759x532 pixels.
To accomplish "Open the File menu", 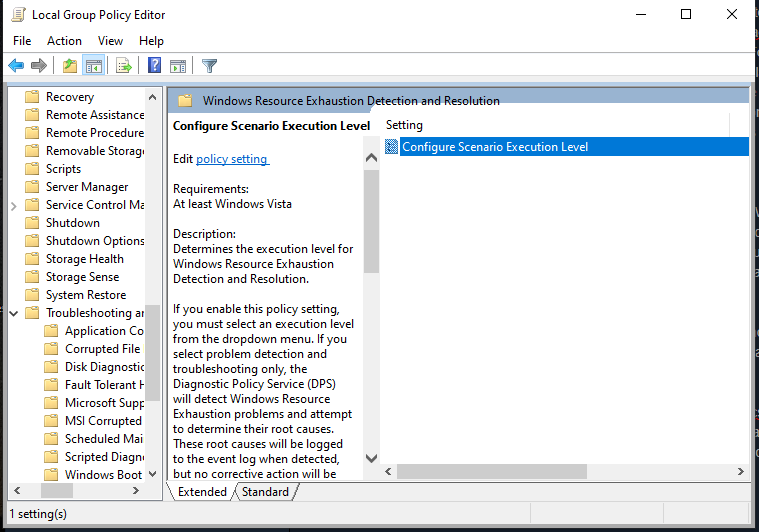I will click(22, 41).
